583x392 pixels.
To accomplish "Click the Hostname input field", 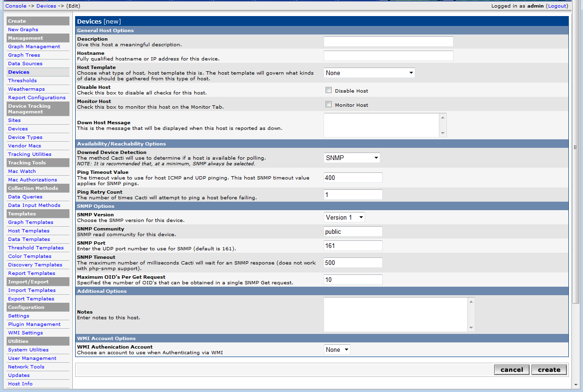I will pyautogui.click(x=388, y=56).
